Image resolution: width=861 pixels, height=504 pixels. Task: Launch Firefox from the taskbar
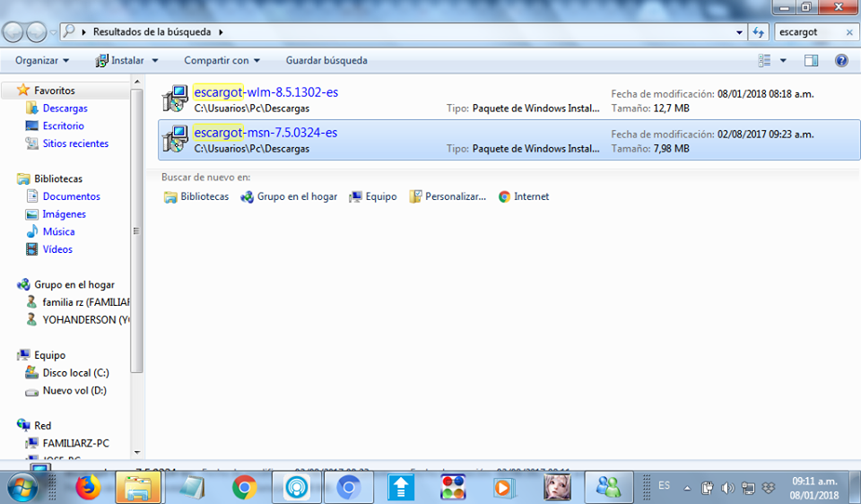point(88,487)
